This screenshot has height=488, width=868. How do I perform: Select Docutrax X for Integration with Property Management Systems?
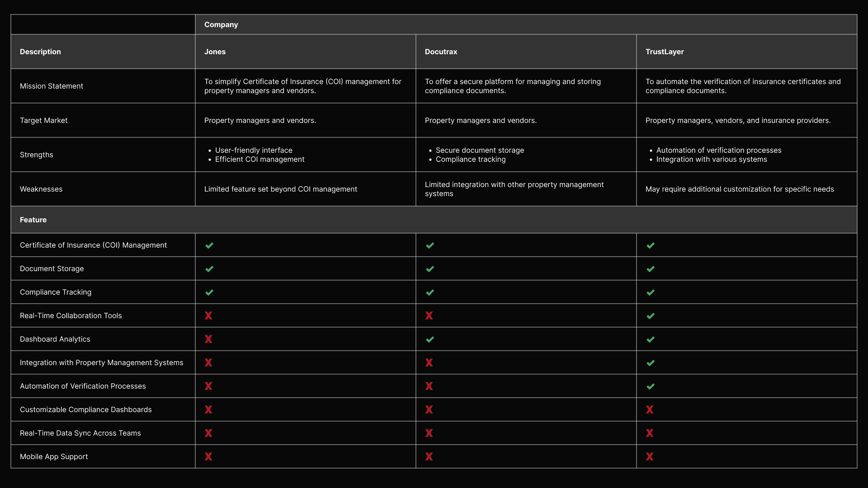(429, 362)
